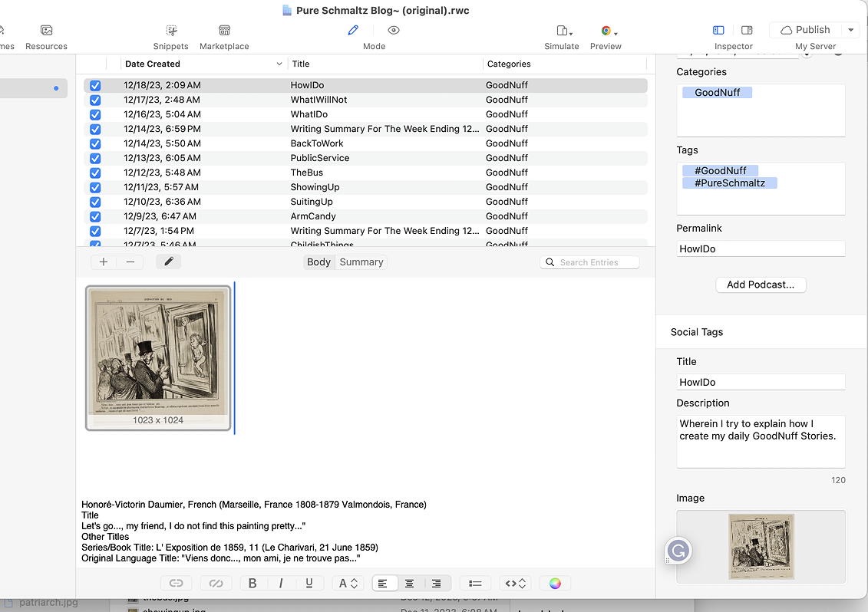Image resolution: width=868 pixels, height=612 pixels.
Task: Select the ArmCandy entry row
Action: 365,216
